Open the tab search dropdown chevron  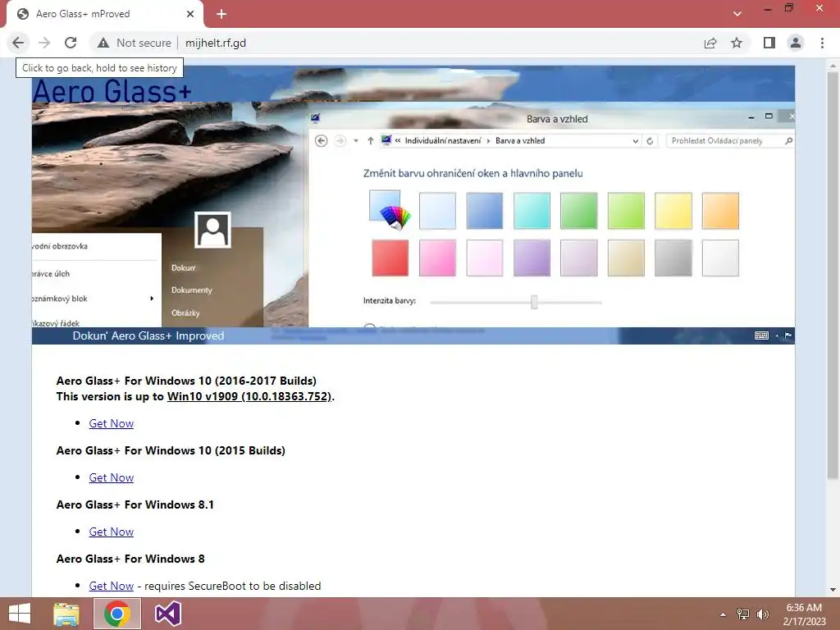(737, 14)
